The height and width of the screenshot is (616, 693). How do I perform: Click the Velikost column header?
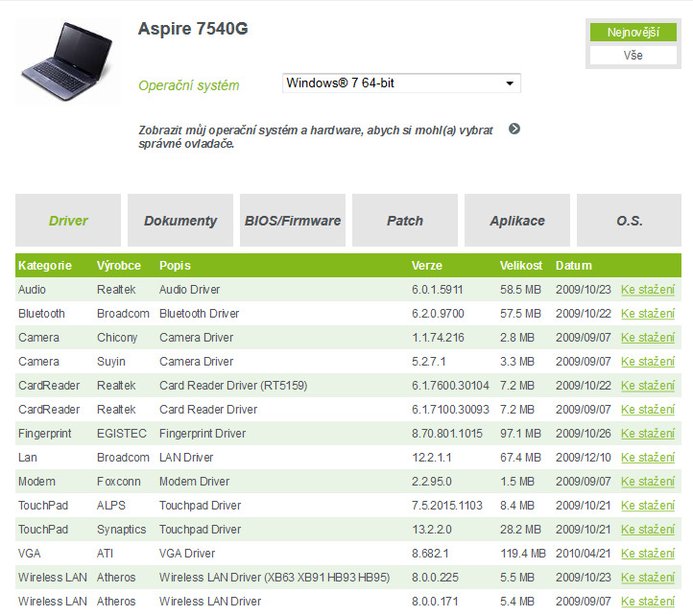pyautogui.click(x=520, y=265)
